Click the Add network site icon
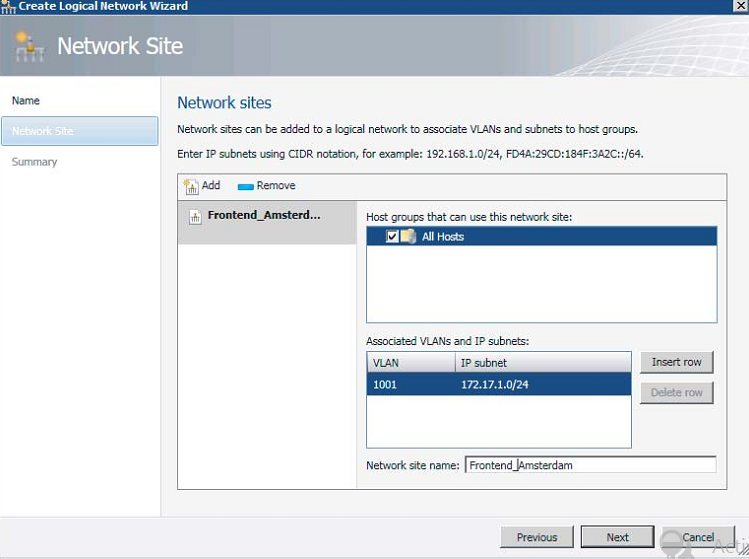 [x=191, y=186]
